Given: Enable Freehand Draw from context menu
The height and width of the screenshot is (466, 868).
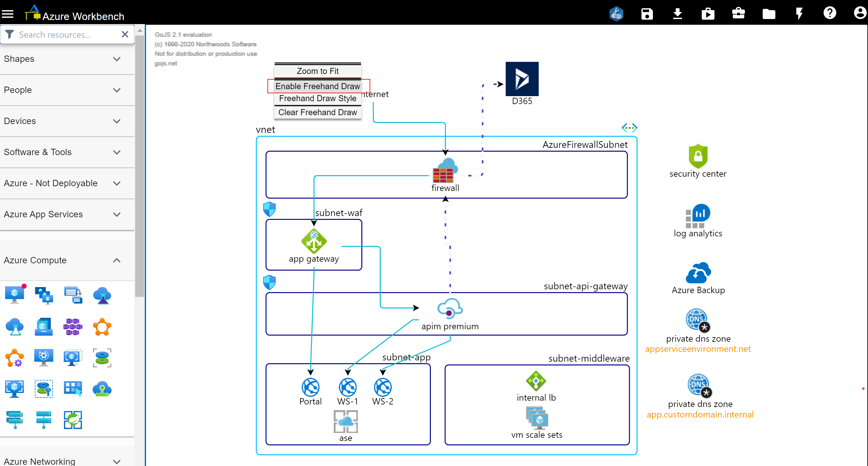Looking at the screenshot, I should click(x=318, y=86).
